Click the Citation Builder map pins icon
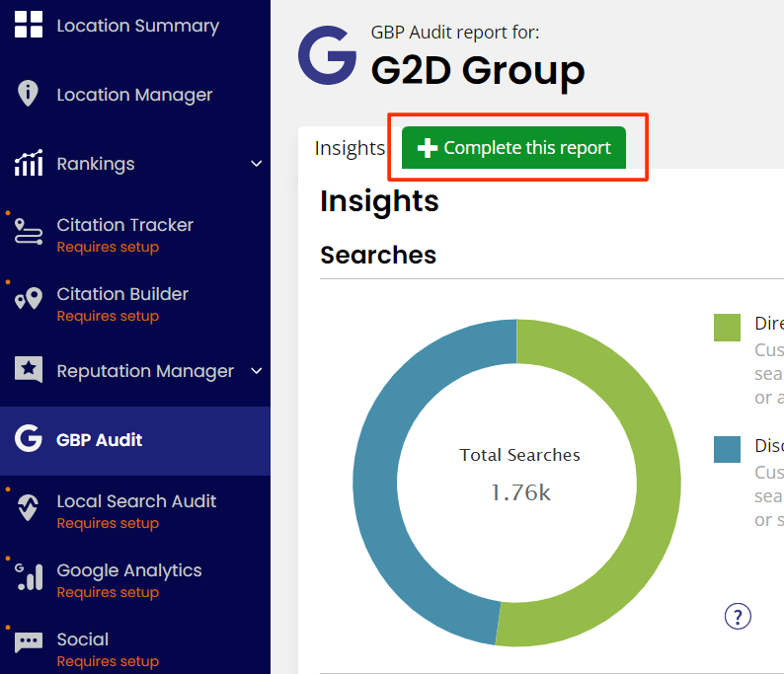The height and width of the screenshot is (674, 784). (x=29, y=299)
